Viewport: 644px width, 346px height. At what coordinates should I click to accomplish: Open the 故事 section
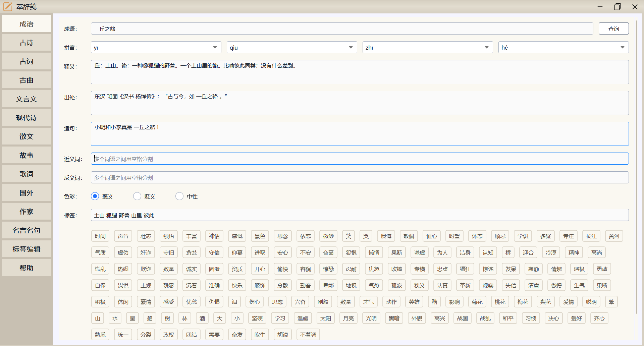coord(26,155)
